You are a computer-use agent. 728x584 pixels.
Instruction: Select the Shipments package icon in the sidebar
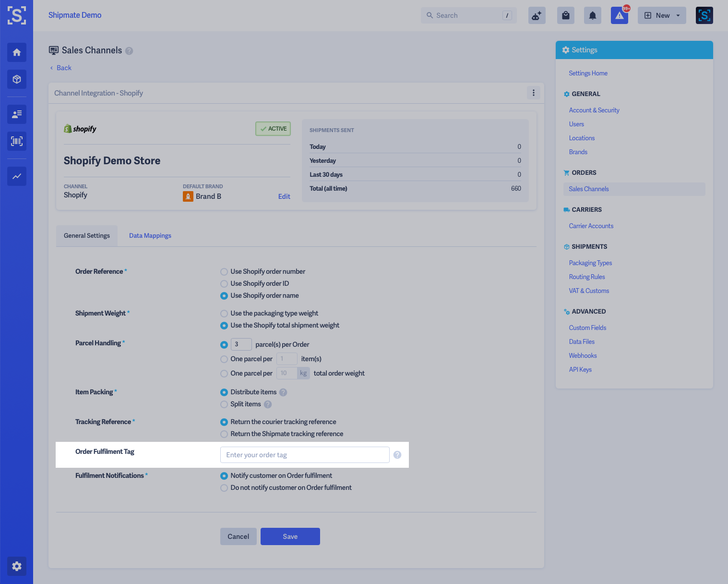tap(17, 79)
